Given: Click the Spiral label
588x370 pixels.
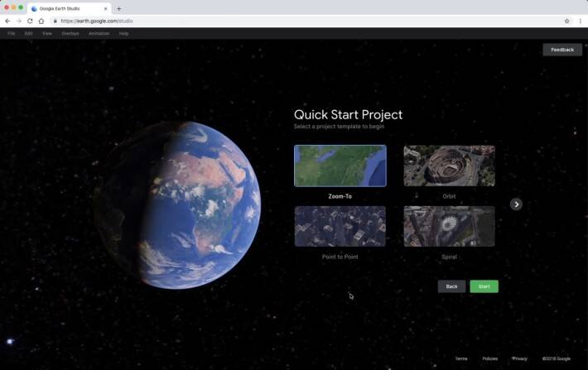Looking at the screenshot, I should tap(449, 257).
